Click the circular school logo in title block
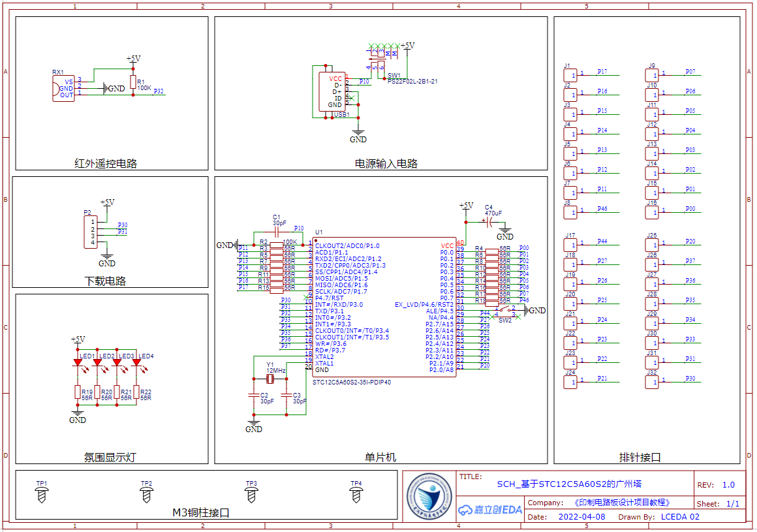The image size is (757, 532). point(429,496)
